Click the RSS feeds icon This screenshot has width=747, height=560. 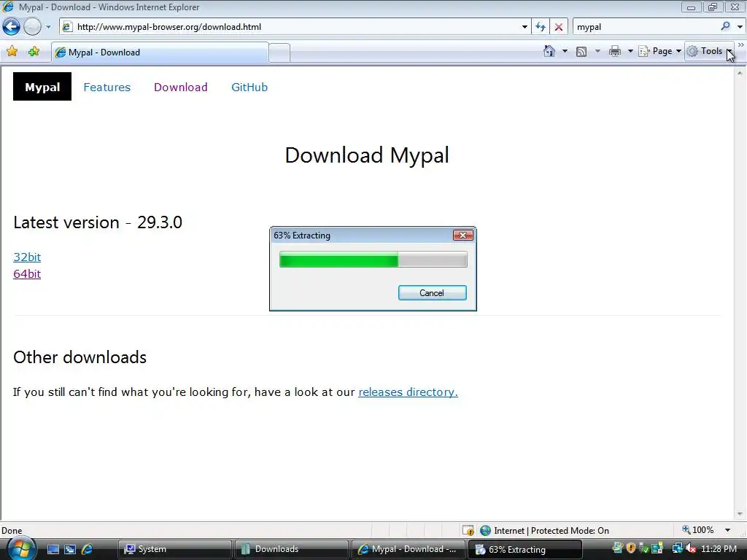click(581, 52)
